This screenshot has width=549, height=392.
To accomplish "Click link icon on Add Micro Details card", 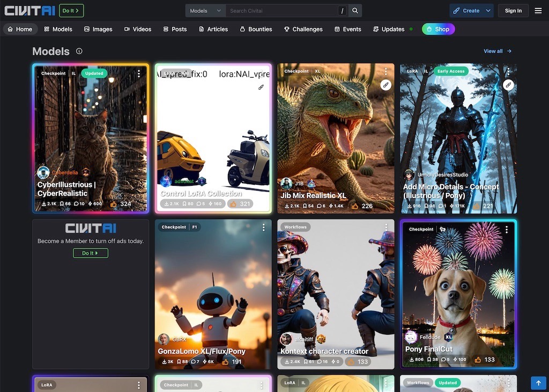I will pos(508,85).
